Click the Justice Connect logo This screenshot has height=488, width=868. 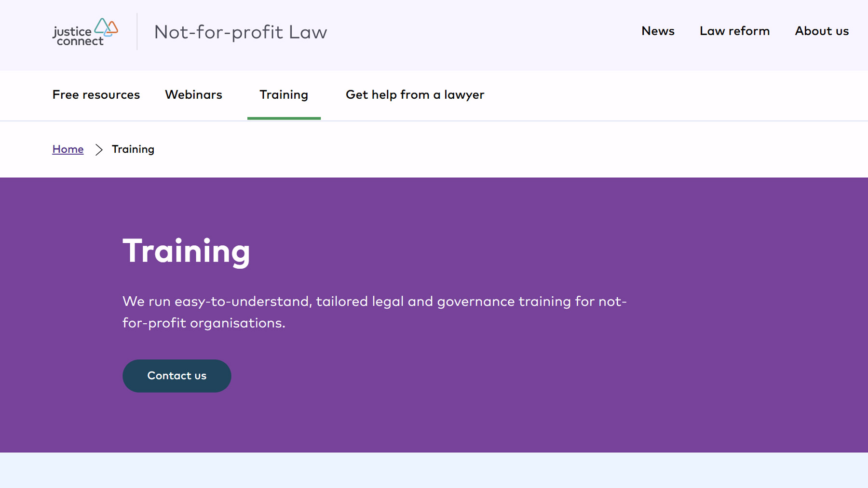tap(85, 32)
